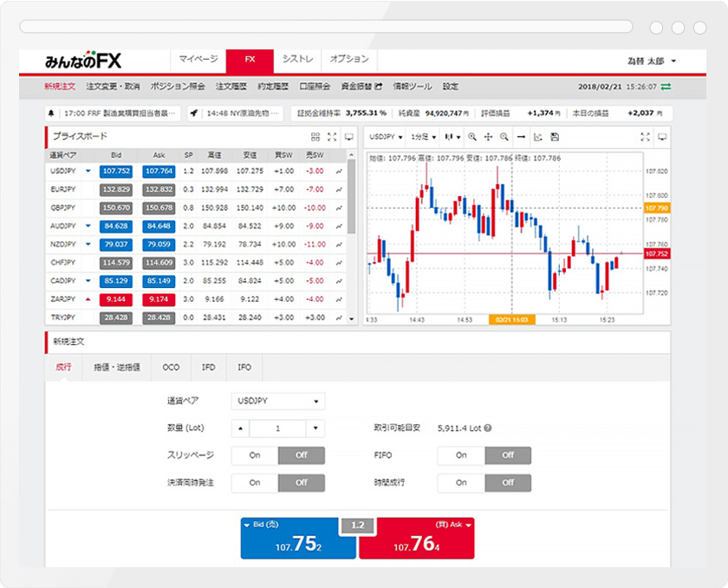Select the crosshair move tool on chart
The height and width of the screenshot is (588, 728).
[x=489, y=137]
